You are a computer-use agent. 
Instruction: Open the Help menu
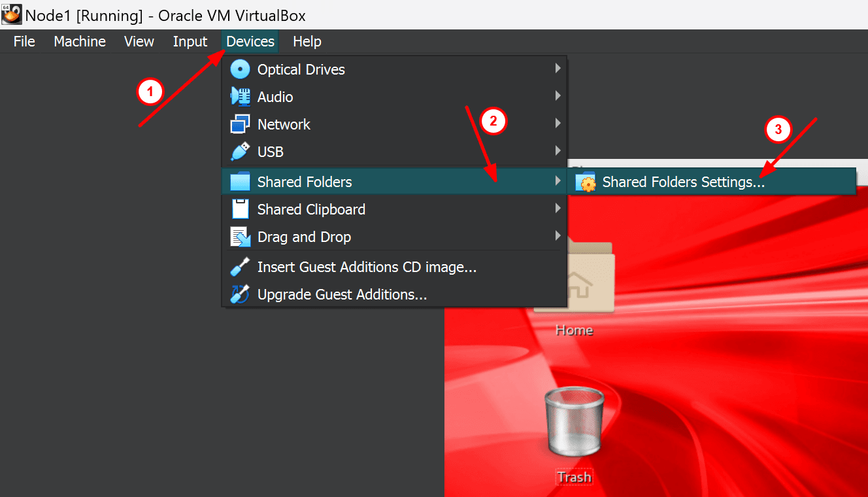click(307, 41)
